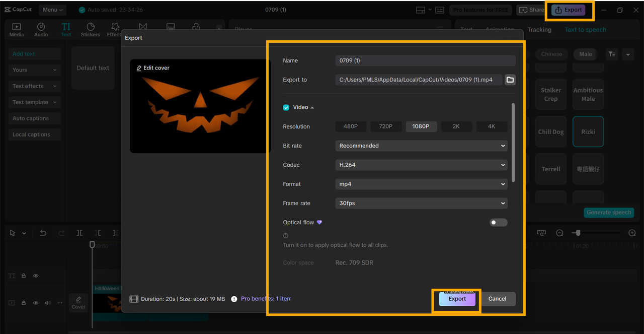644x334 pixels.
Task: Adjust the timeline zoom slider handle
Action: (578, 233)
